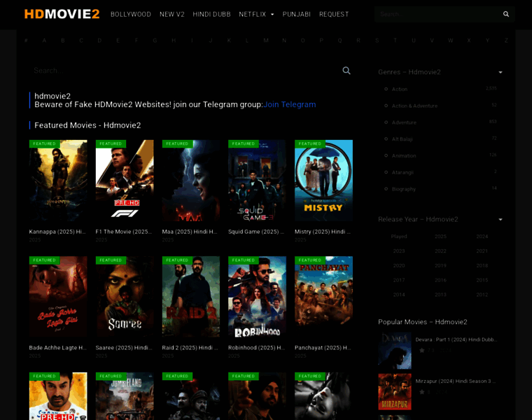532x420 pixels.
Task: Select the Adventure genre
Action: click(404, 122)
